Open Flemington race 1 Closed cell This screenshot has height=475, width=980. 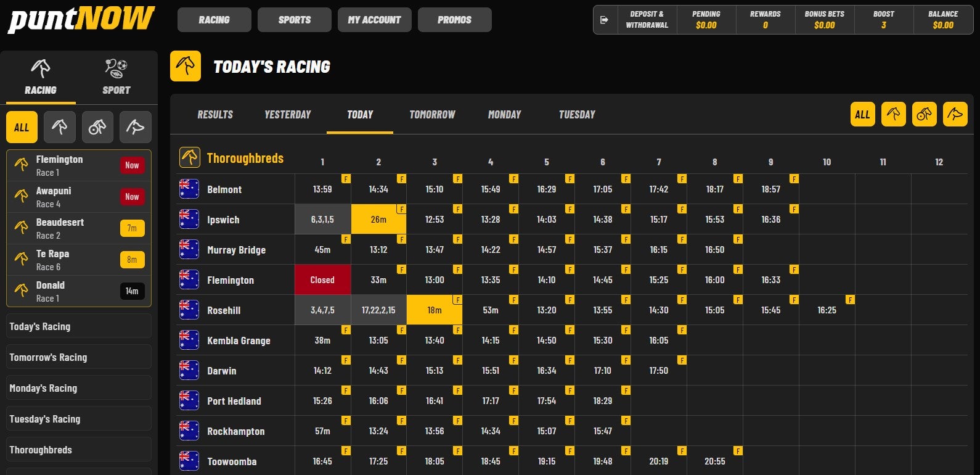point(322,279)
